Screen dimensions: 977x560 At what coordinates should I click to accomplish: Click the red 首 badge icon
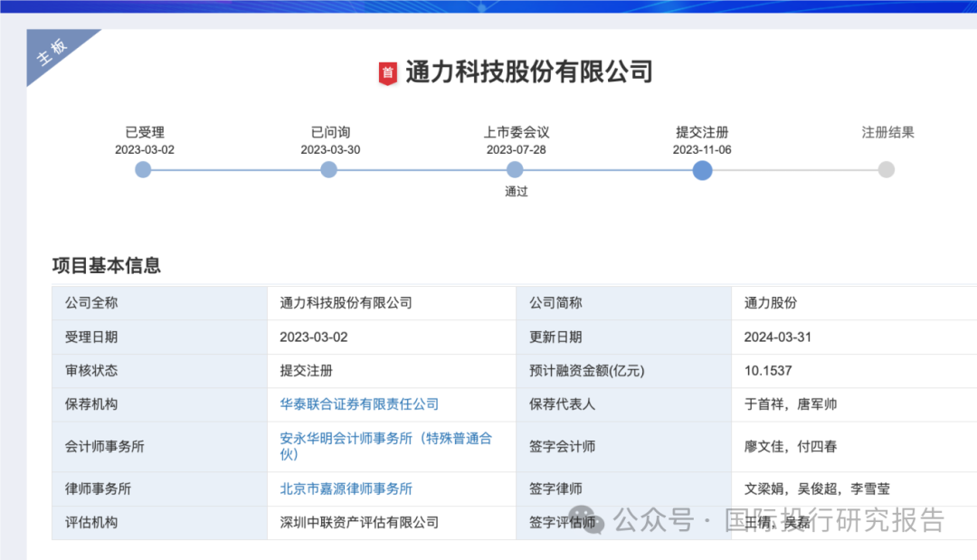tap(387, 73)
